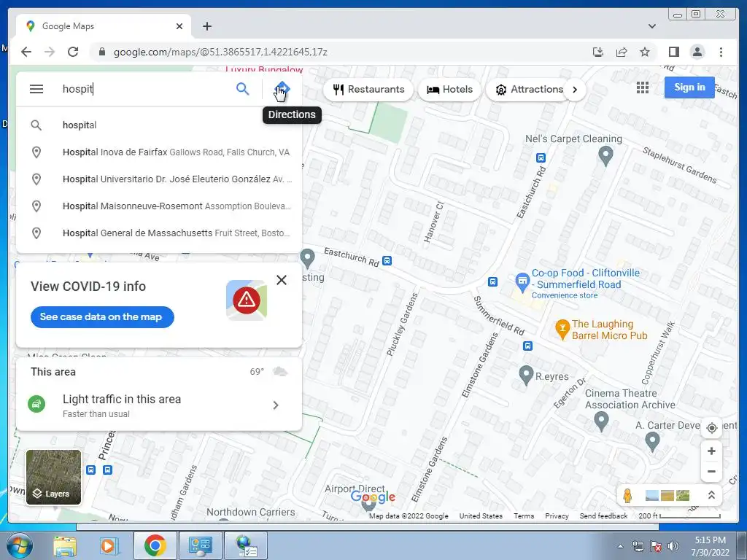747x560 pixels.
Task: Click the COVID-19 warning map thumbnail
Action: click(247, 300)
